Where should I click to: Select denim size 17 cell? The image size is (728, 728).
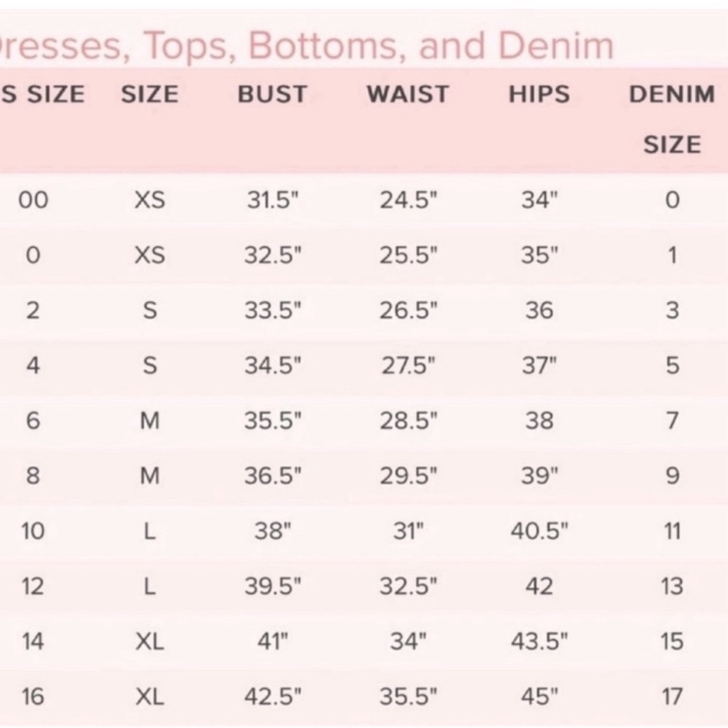click(x=672, y=697)
